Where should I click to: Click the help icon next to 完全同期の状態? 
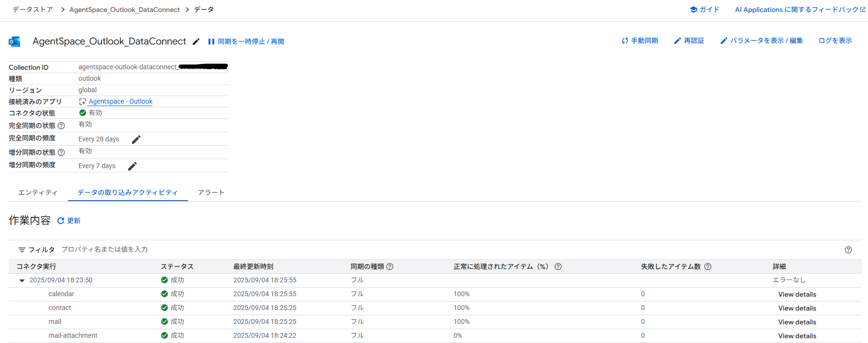tap(61, 126)
